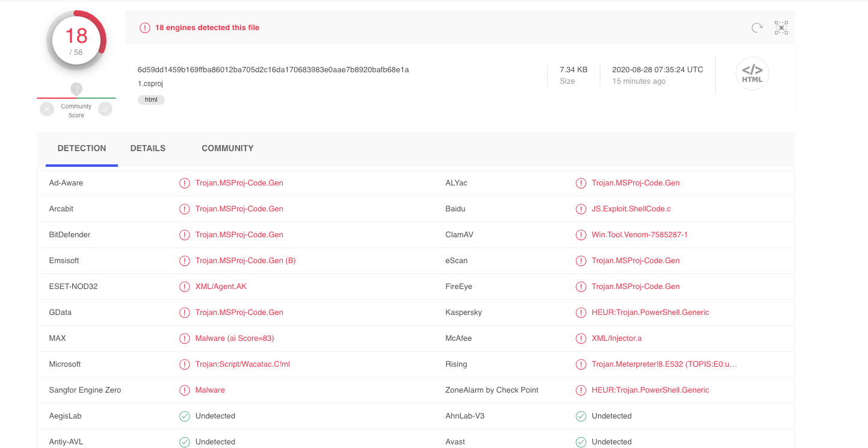Vote harmless with the checkmark icon
Image resolution: width=868 pixels, height=448 pixels.
(105, 109)
